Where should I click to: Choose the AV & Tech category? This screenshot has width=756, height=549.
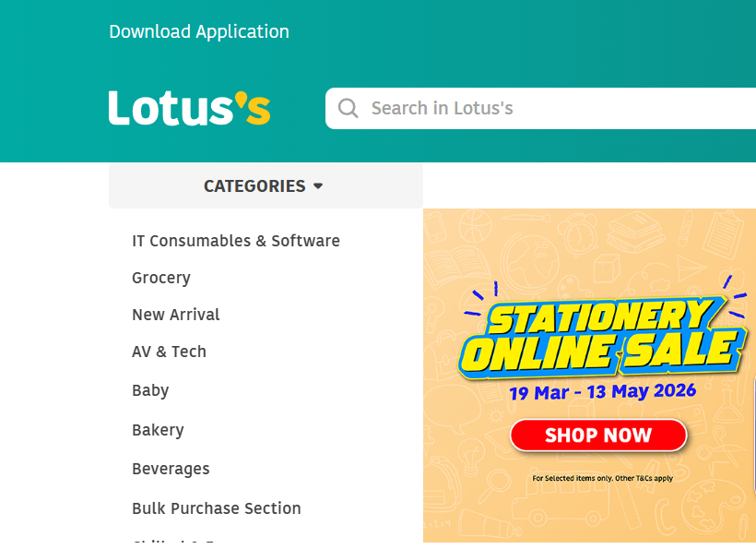pyautogui.click(x=169, y=352)
